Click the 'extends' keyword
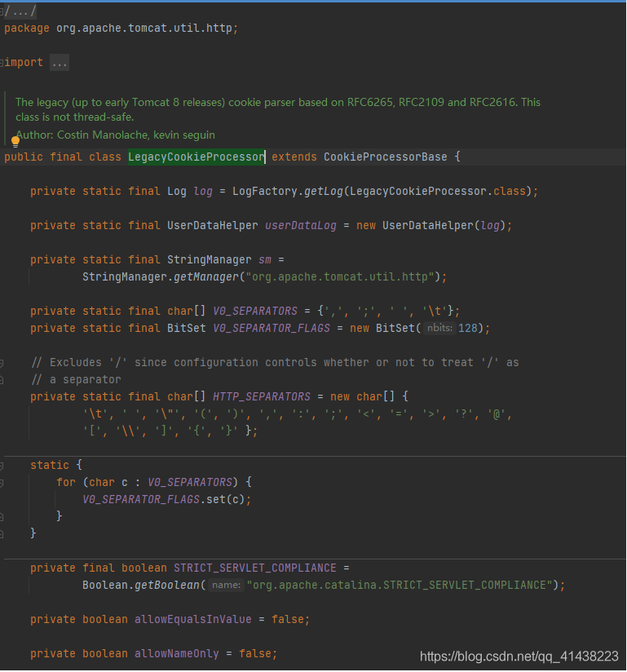Image resolution: width=627 pixels, height=672 pixels. coord(294,157)
